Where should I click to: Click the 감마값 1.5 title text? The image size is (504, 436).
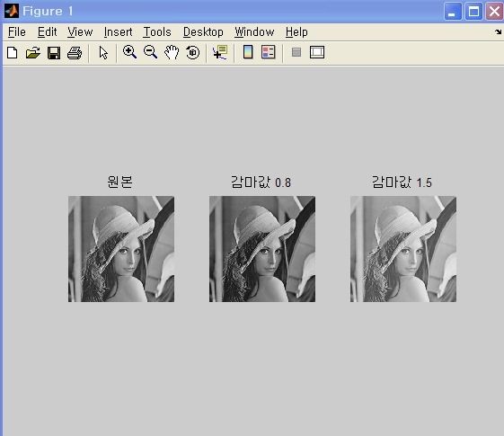[402, 182]
